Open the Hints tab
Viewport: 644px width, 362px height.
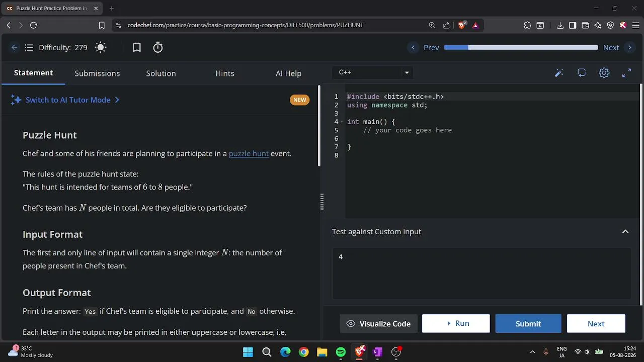pos(225,73)
